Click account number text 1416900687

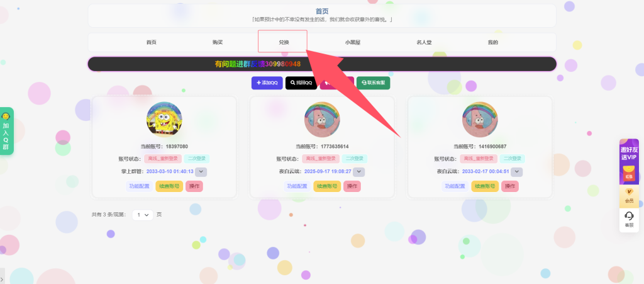[492, 147]
